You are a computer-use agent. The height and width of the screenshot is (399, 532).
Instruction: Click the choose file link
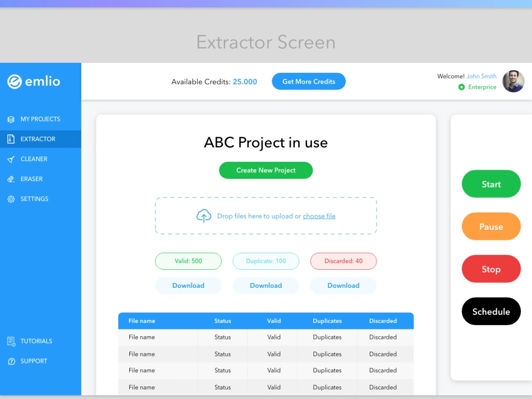pos(319,216)
